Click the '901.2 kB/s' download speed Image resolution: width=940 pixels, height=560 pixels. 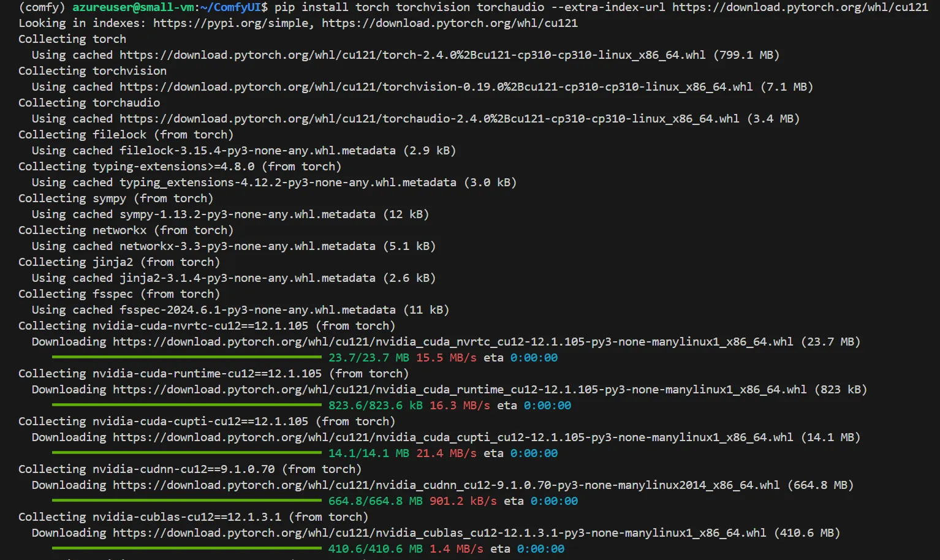(x=463, y=501)
